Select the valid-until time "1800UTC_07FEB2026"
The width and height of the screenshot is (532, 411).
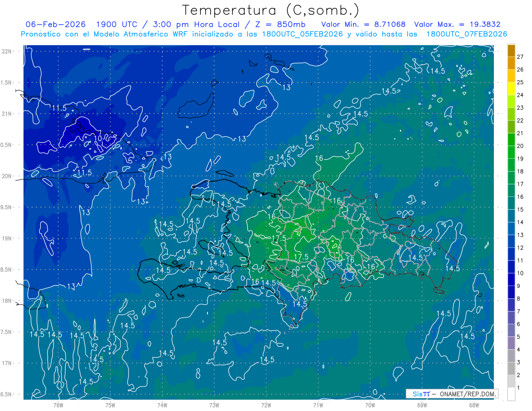(466, 34)
